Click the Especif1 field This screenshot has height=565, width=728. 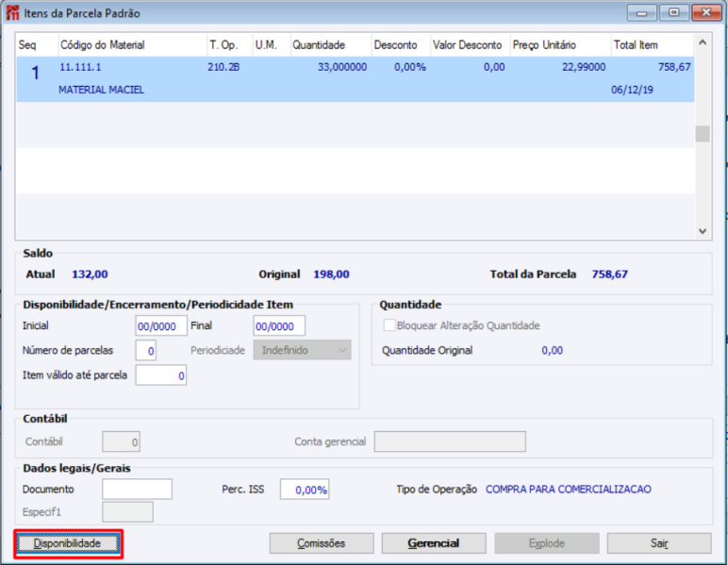pos(127,512)
